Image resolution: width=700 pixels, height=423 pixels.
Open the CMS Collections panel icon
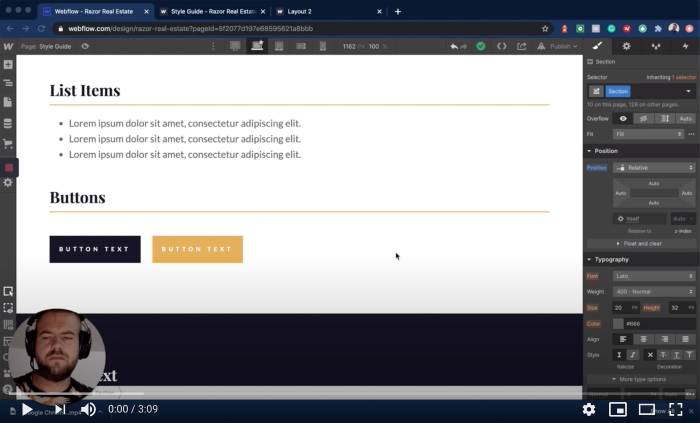(8, 123)
